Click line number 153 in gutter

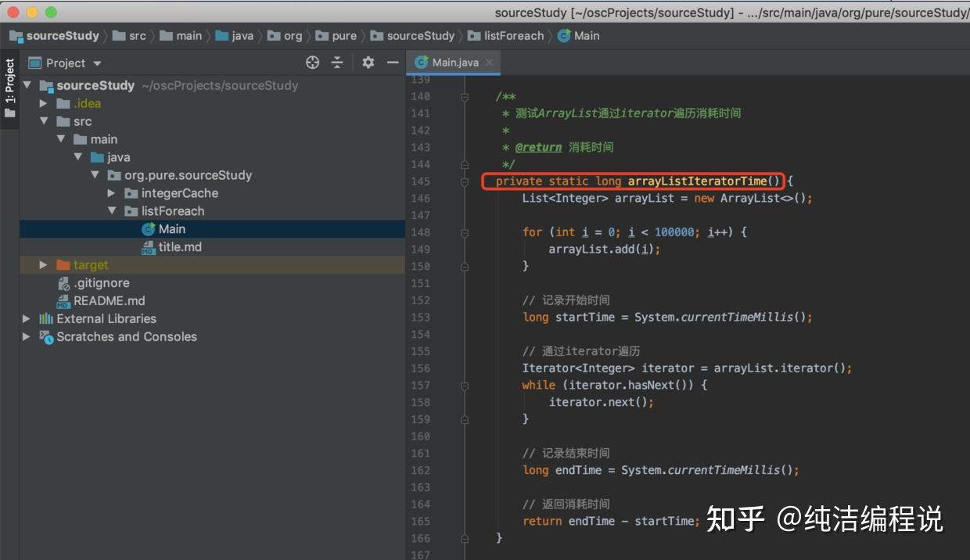click(420, 318)
